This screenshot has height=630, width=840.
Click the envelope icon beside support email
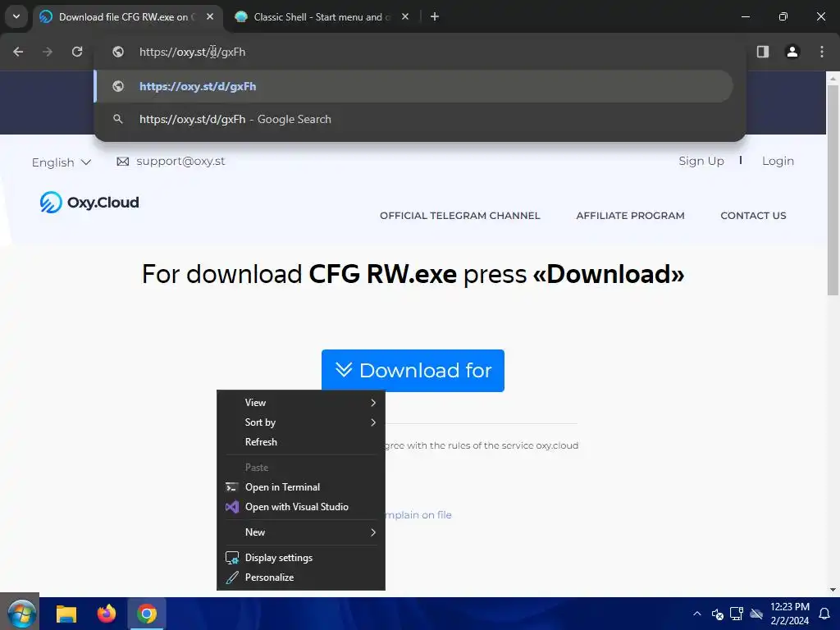123,162
